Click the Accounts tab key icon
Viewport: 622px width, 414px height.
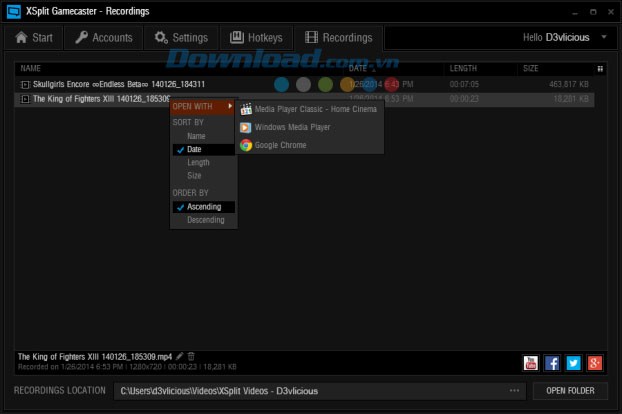coord(81,37)
